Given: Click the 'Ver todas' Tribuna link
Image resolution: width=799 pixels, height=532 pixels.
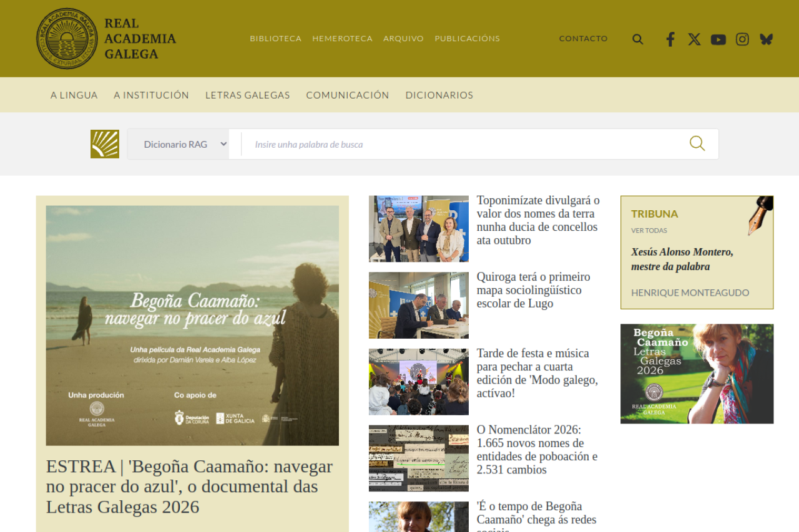Looking at the screenshot, I should pyautogui.click(x=649, y=230).
